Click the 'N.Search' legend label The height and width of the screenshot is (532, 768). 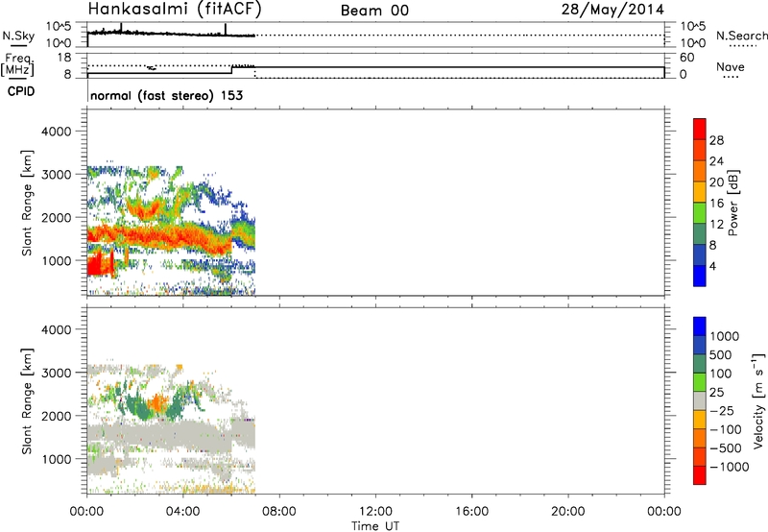(x=741, y=36)
